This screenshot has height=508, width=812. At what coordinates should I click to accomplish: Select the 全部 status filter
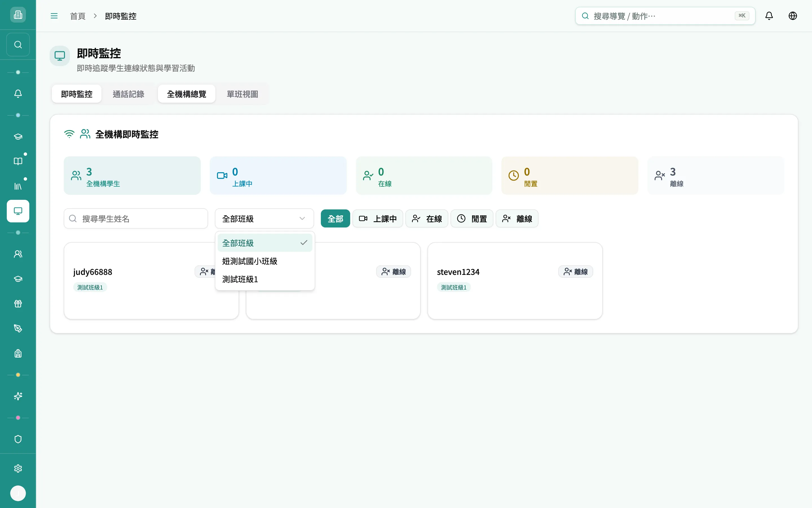335,219
